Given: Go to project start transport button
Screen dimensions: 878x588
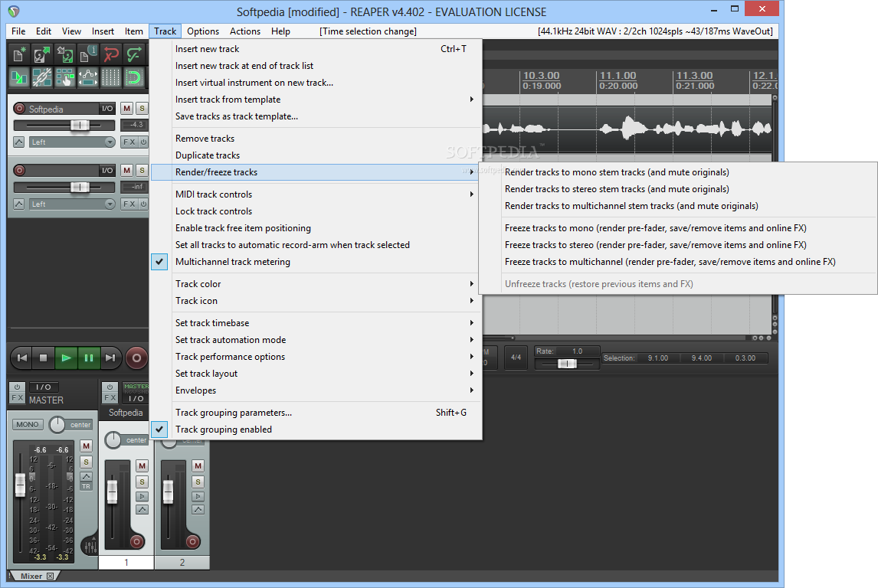Looking at the screenshot, I should [x=22, y=358].
